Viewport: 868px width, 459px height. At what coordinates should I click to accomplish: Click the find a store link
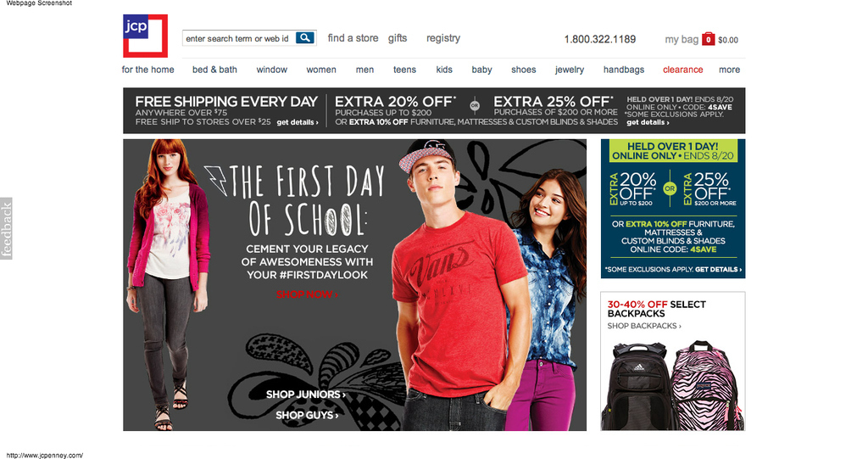(353, 38)
